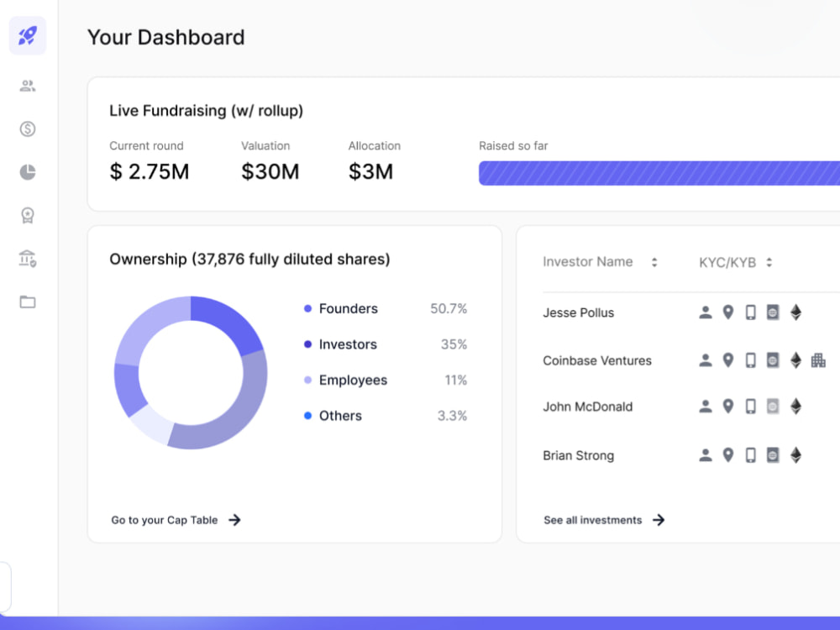Image resolution: width=840 pixels, height=630 pixels.
Task: Click Employees 11% percentage
Action: coord(456,380)
